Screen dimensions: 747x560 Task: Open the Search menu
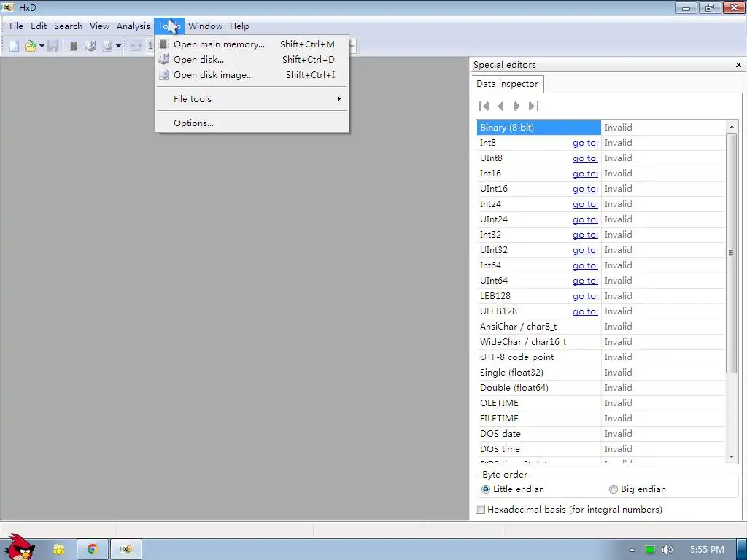[68, 26]
